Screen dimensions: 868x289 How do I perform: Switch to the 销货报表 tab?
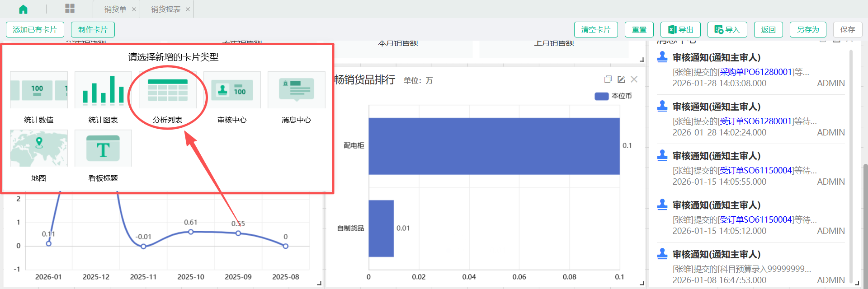[165, 9]
